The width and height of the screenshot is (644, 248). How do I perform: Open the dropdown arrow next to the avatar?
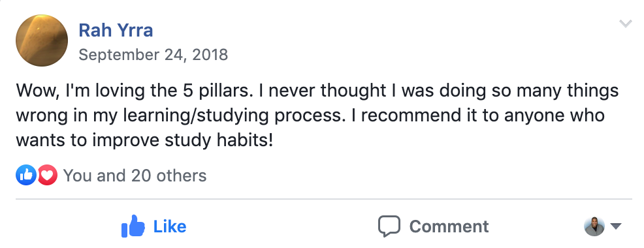click(x=616, y=226)
